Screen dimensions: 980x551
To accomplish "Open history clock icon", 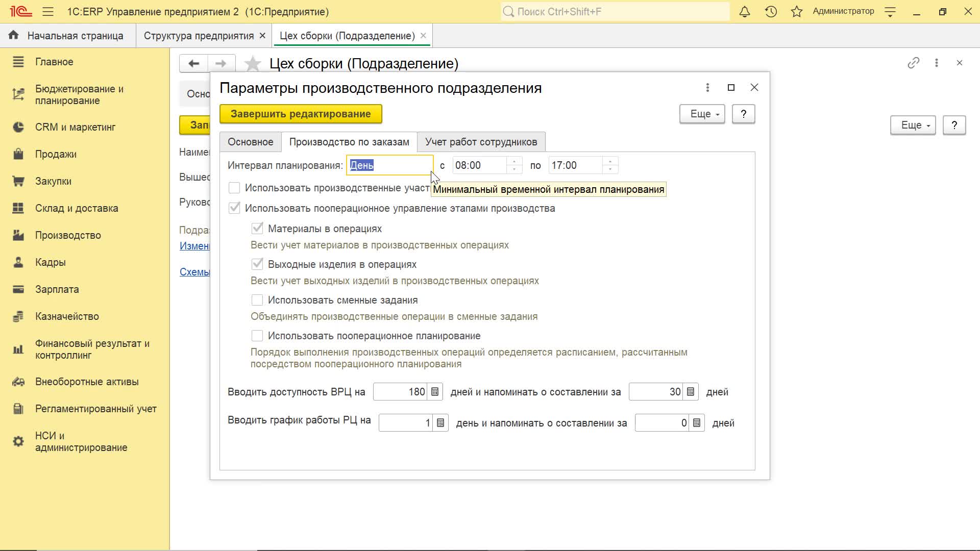I will coord(771,11).
